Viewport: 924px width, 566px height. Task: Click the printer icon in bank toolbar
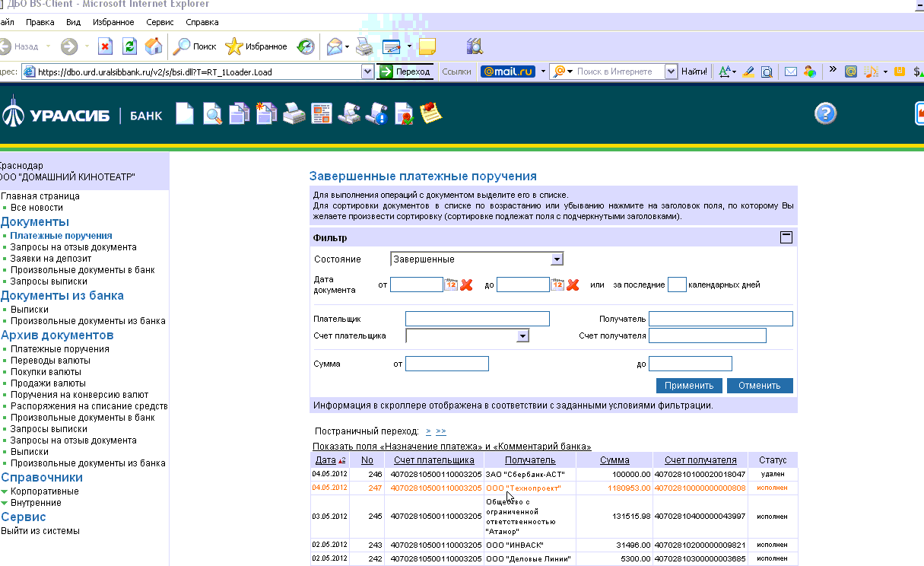[x=294, y=113]
